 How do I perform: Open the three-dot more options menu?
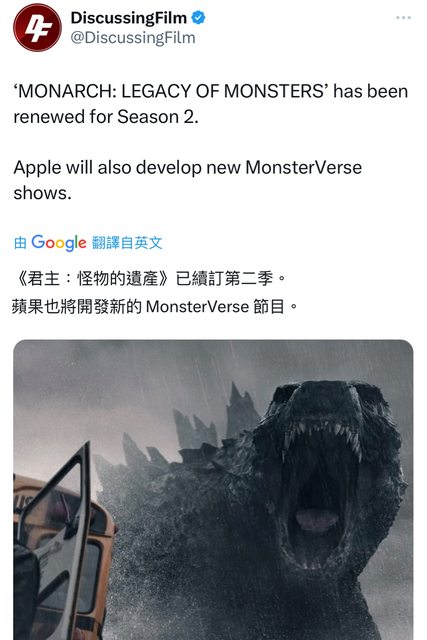coord(403,18)
